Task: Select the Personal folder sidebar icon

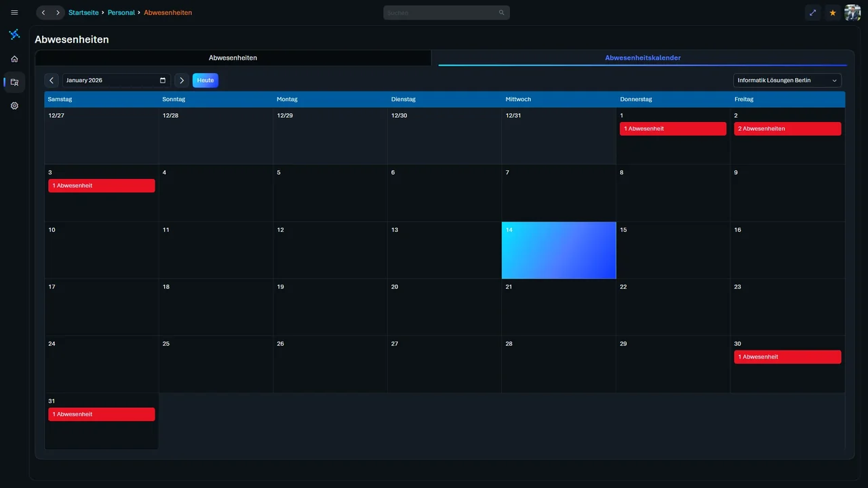Action: coord(14,82)
